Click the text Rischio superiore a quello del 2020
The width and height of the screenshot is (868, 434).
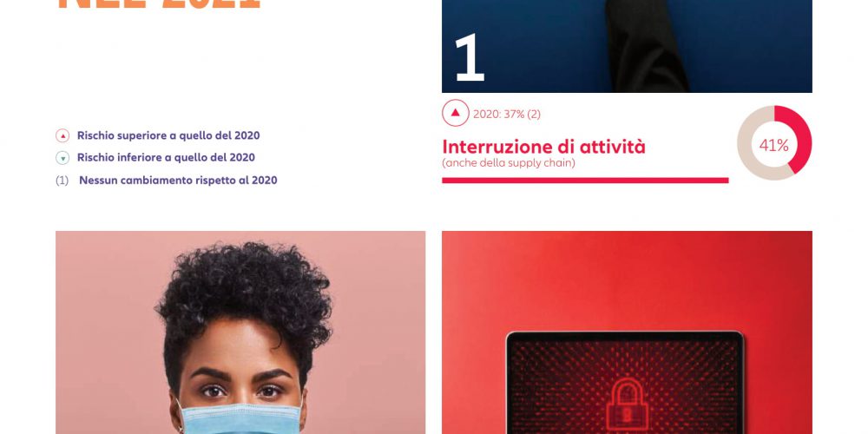pos(168,135)
